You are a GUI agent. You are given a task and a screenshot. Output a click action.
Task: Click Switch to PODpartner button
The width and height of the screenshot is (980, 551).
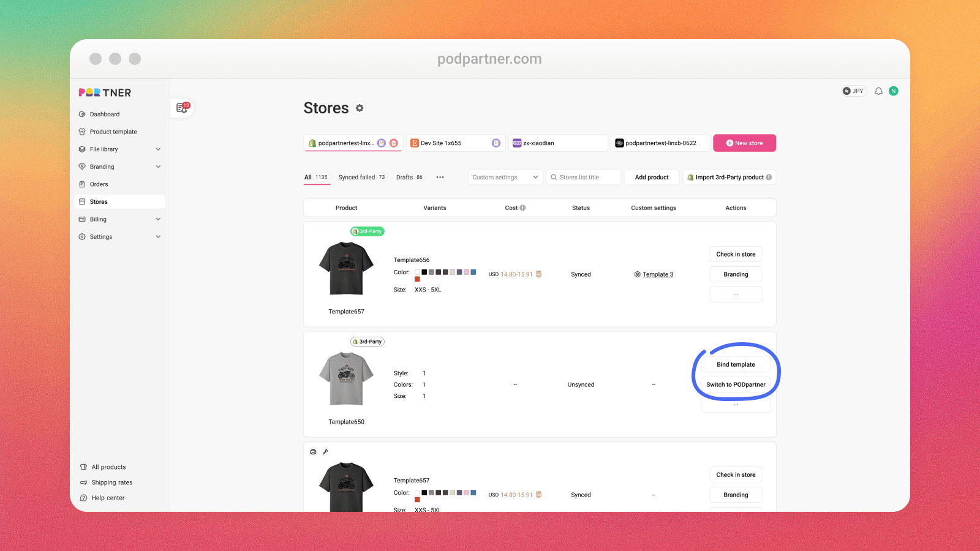pyautogui.click(x=736, y=384)
